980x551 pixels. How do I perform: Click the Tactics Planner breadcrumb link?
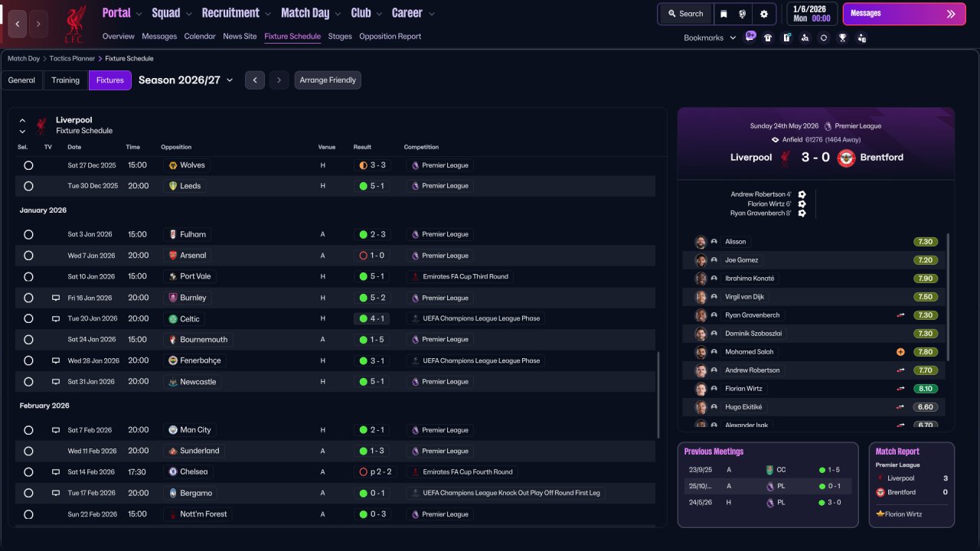click(73, 58)
